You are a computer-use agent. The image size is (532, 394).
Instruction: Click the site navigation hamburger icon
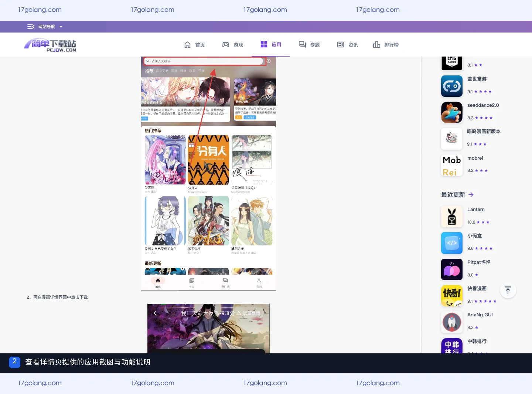pos(31,27)
